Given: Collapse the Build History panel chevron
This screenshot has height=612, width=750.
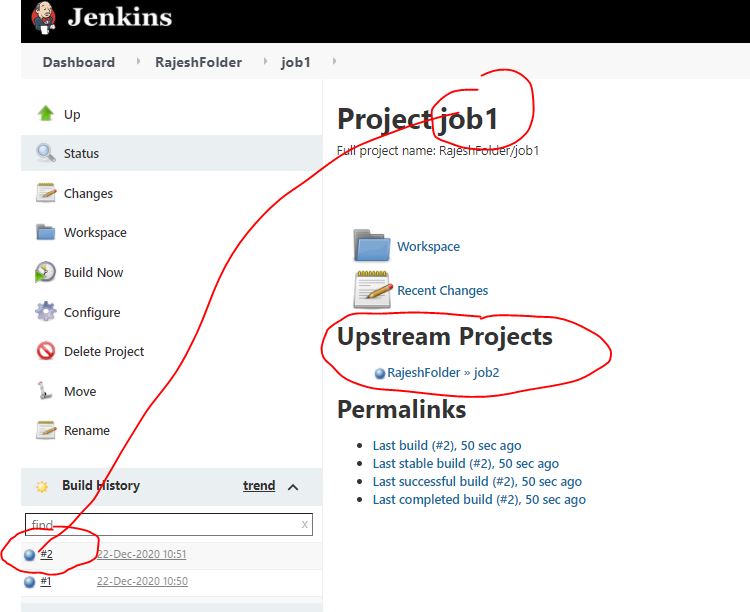Looking at the screenshot, I should (293, 487).
